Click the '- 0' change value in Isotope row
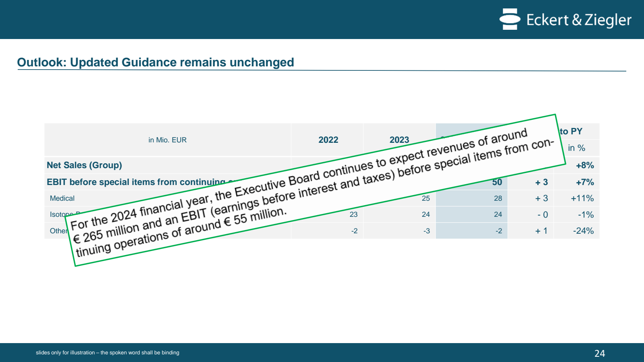This screenshot has height=362, width=644. click(x=543, y=215)
